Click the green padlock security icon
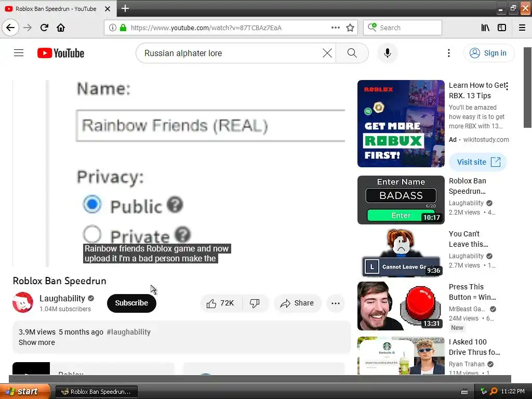Image resolution: width=532 pixels, height=399 pixels. (123, 28)
